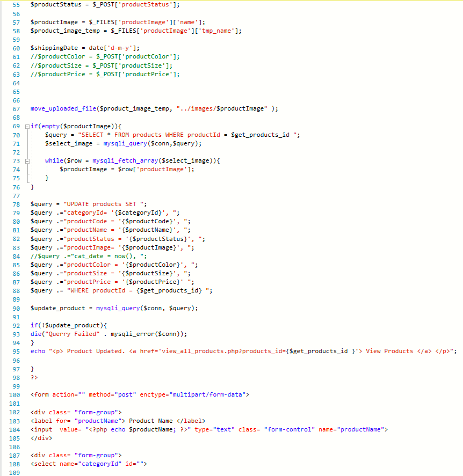Screen dimensions: 463x476
Task: Click the commented //$productColor line
Action: (105, 57)
